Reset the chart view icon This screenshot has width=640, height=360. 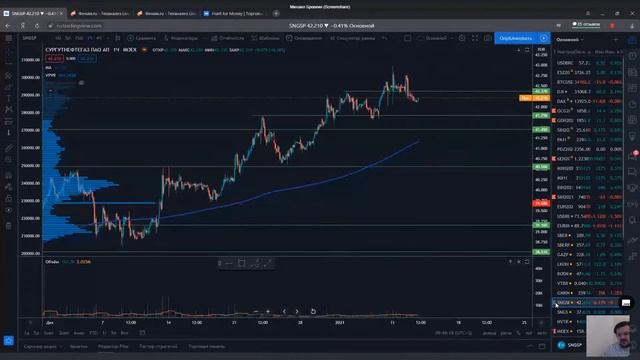pyautogui.click(x=313, y=311)
